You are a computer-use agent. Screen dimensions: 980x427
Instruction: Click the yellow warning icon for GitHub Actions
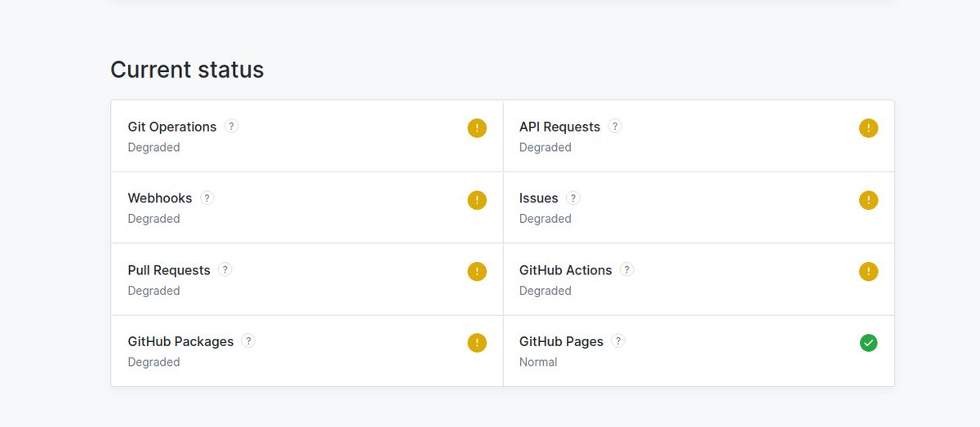pos(869,271)
